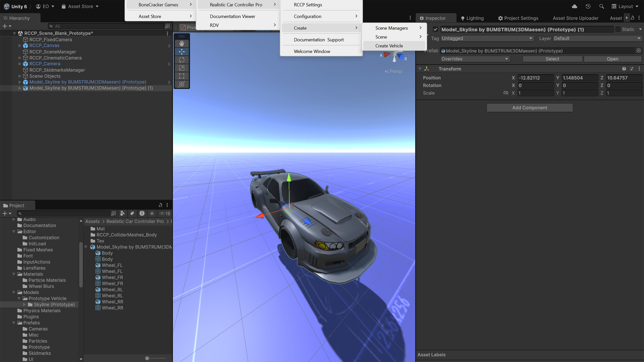Click the Add Component button
Screen dimensions: 644x362
tap(530, 108)
